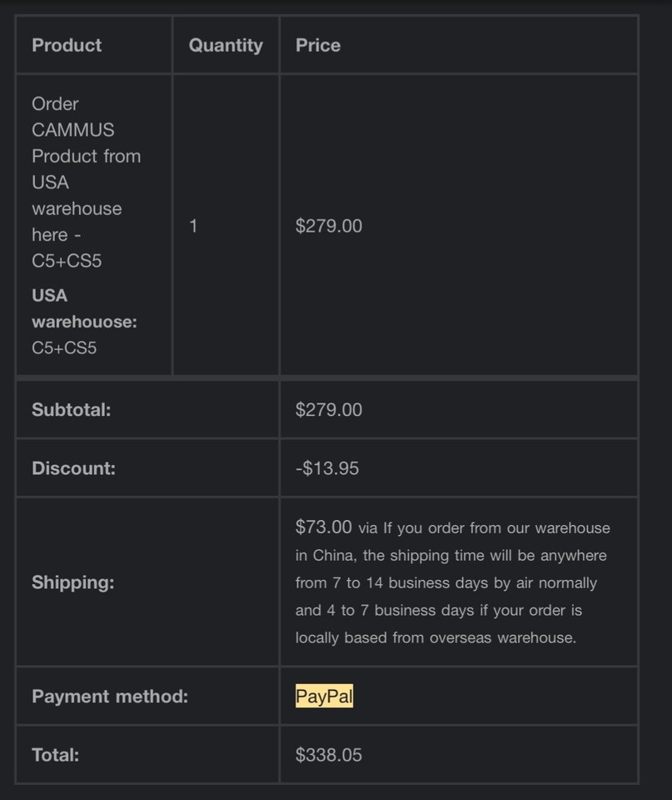Screen dimensions: 672x800
Task: Click the product row price $279.00
Action: (x=329, y=226)
